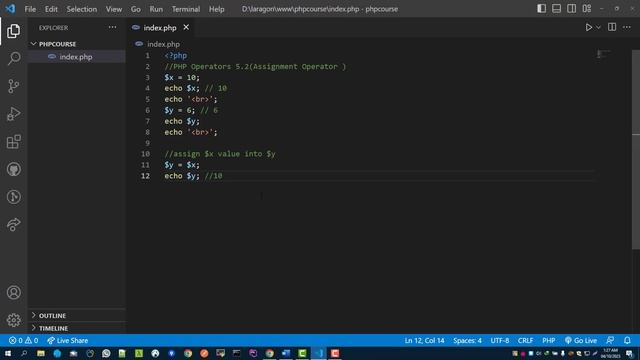640x360 pixels.
Task: Open the Manage gear icon
Action: 13,320
